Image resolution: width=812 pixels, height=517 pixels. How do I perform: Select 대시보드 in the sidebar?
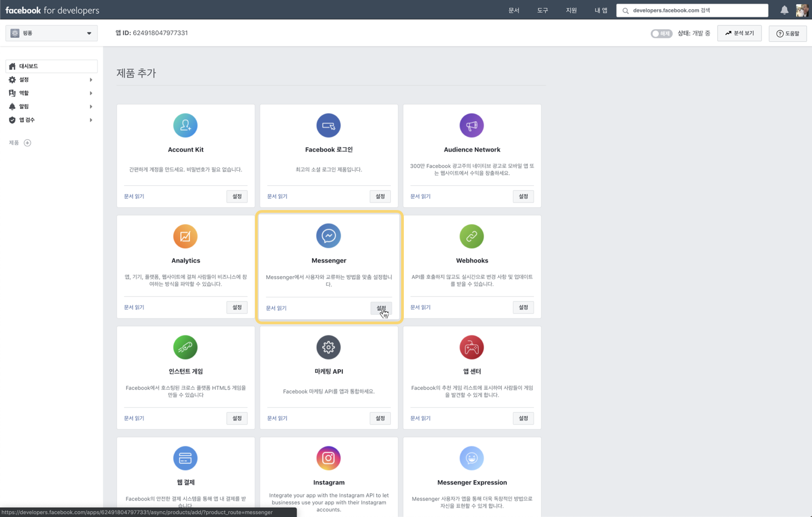(51, 66)
